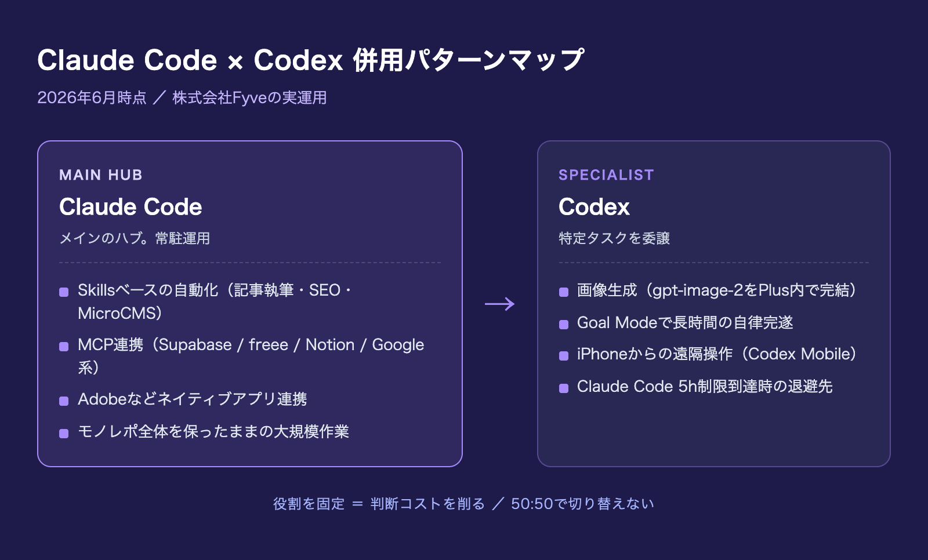Click the text "特定タスクを委譲"

pos(614,238)
